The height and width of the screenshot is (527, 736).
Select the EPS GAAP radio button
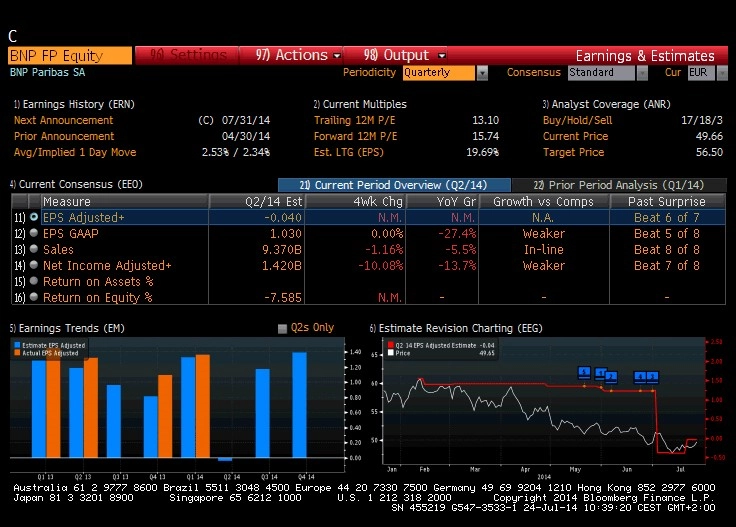[x=34, y=233]
